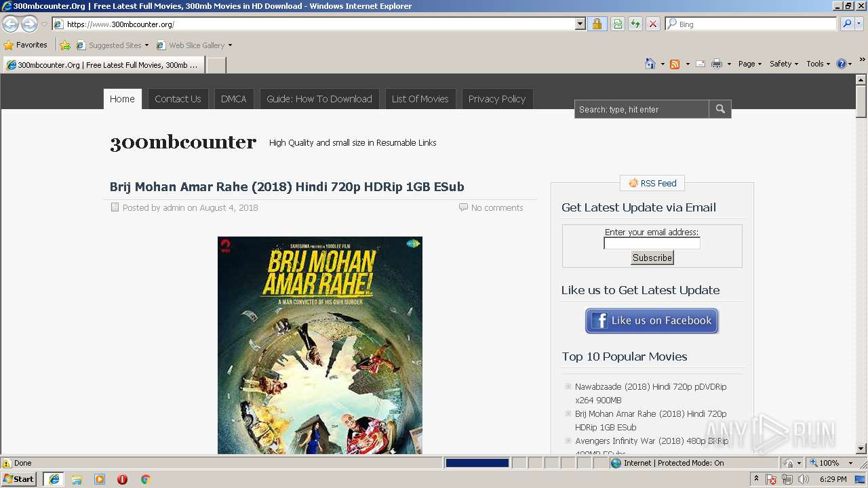The width and height of the screenshot is (868, 488).
Task: Open the Safety menu dropdown
Action: point(784,64)
